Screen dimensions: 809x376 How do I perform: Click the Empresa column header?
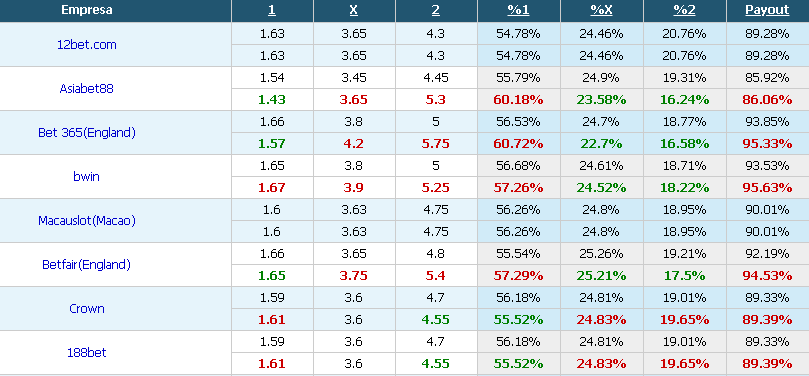pos(87,10)
